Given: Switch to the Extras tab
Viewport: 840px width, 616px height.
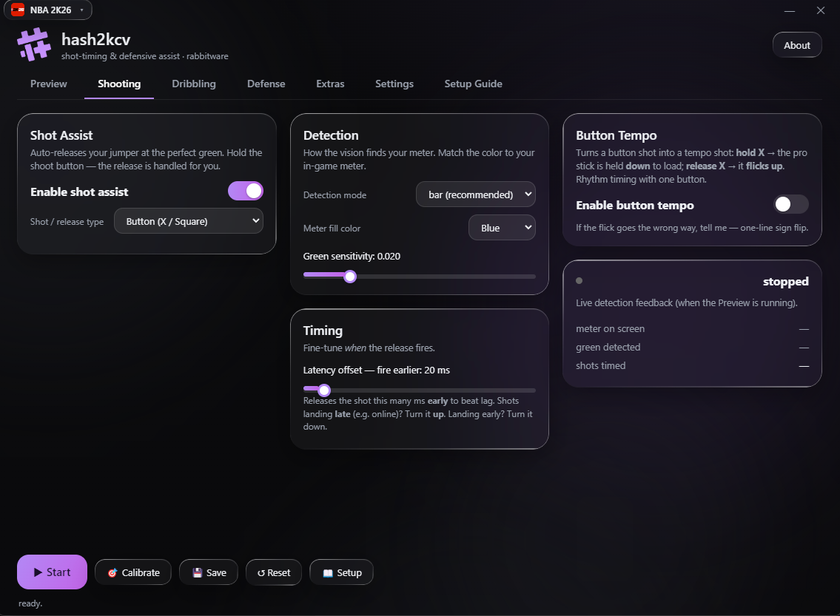Looking at the screenshot, I should [x=330, y=84].
